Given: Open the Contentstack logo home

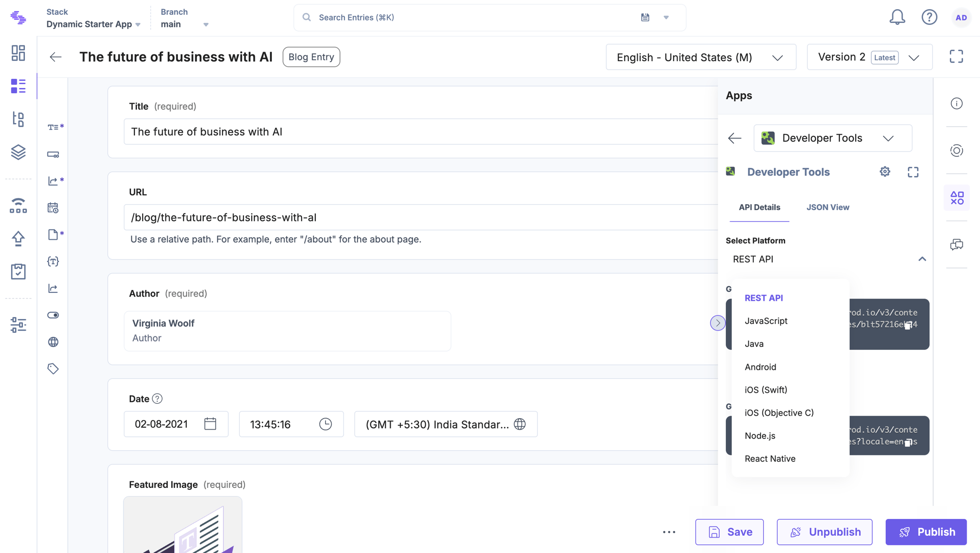Looking at the screenshot, I should click(18, 18).
